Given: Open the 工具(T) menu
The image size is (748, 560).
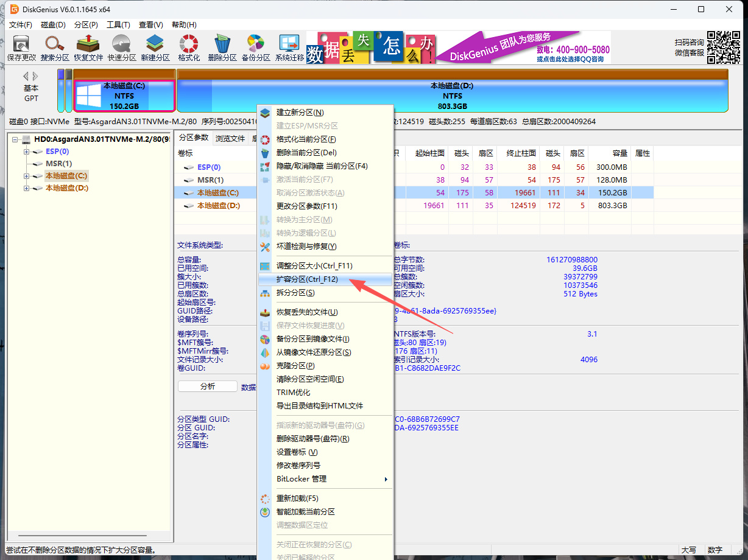Looking at the screenshot, I should tap(118, 25).
